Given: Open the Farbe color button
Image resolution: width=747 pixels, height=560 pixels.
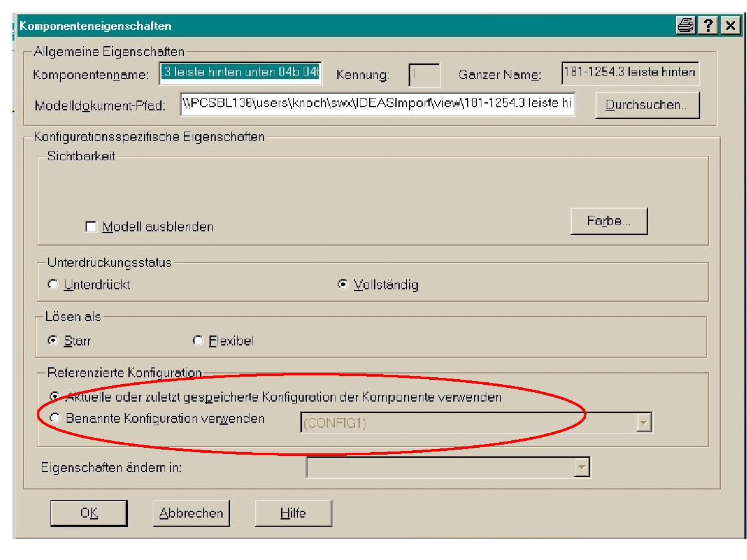Looking at the screenshot, I should (x=609, y=221).
